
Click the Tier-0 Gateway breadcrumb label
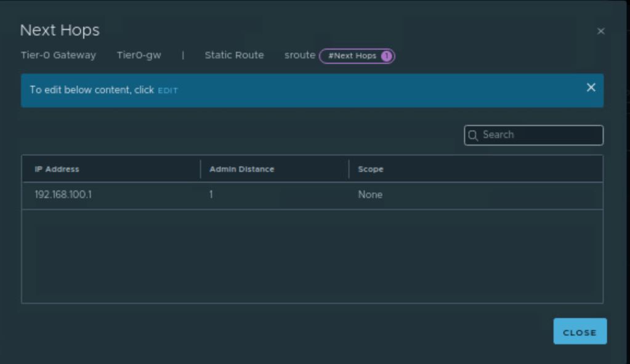tap(59, 55)
